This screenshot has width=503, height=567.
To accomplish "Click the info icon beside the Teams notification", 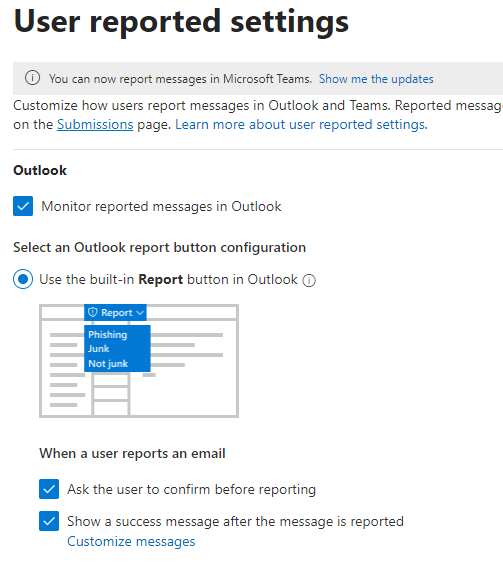I will [32, 78].
